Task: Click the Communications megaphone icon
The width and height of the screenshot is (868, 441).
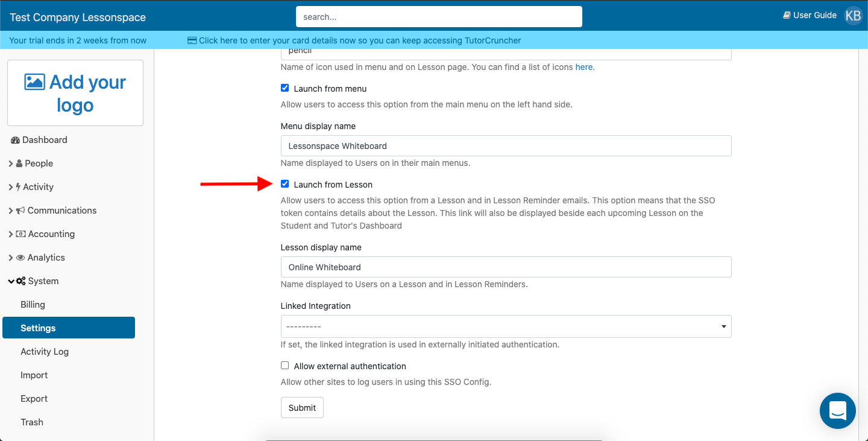Action: pos(20,211)
